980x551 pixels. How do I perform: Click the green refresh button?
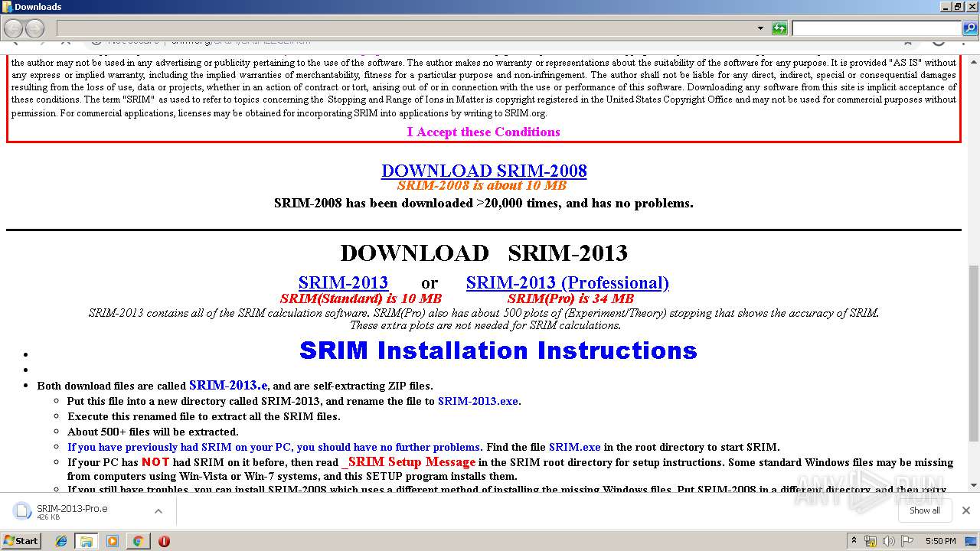[x=779, y=29]
